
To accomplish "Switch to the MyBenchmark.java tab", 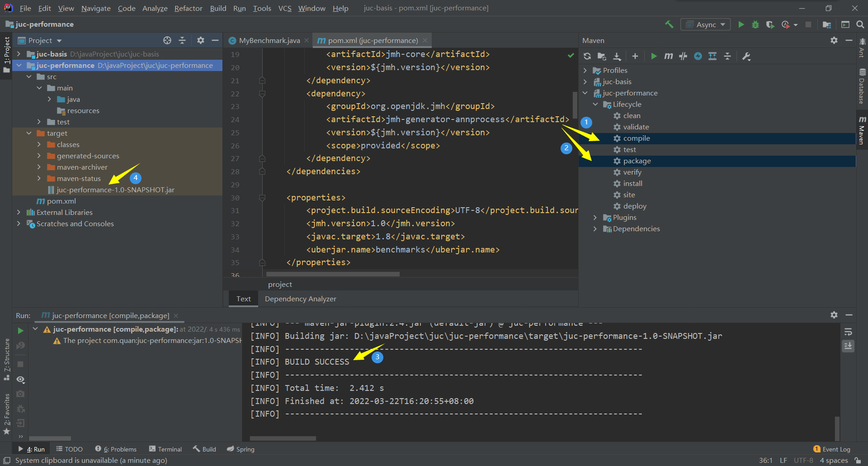I will point(269,41).
